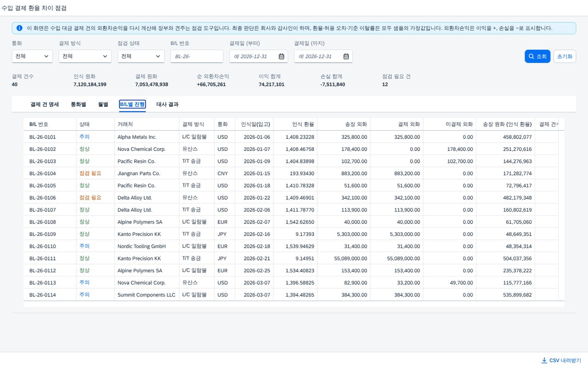The width and height of the screenshot is (588, 368).
Task: Download data via CSV 내려받기
Action: point(561,360)
